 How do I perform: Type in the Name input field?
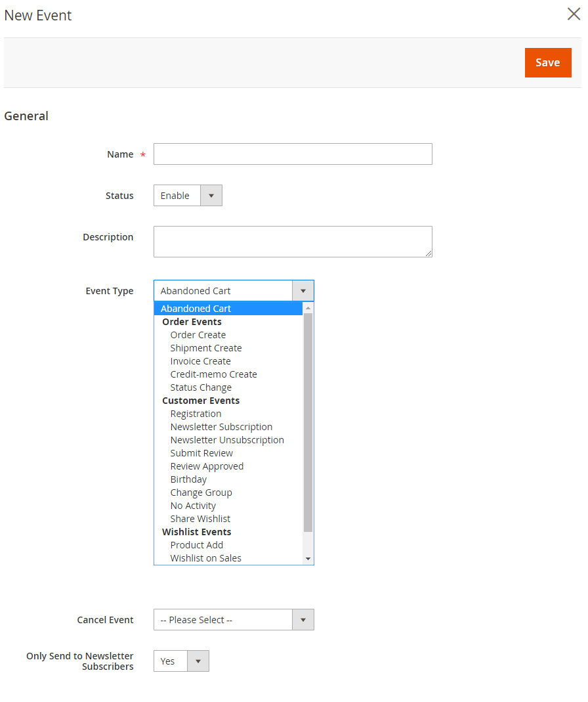pyautogui.click(x=293, y=154)
